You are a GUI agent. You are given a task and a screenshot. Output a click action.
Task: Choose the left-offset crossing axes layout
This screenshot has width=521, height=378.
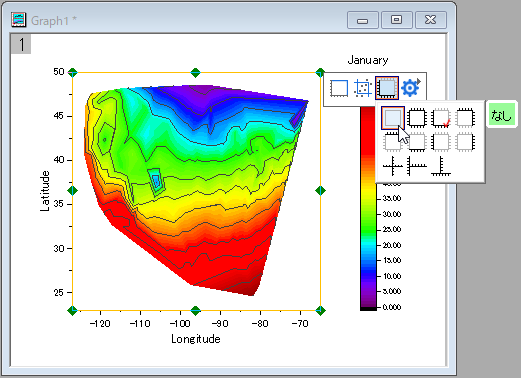(x=417, y=166)
